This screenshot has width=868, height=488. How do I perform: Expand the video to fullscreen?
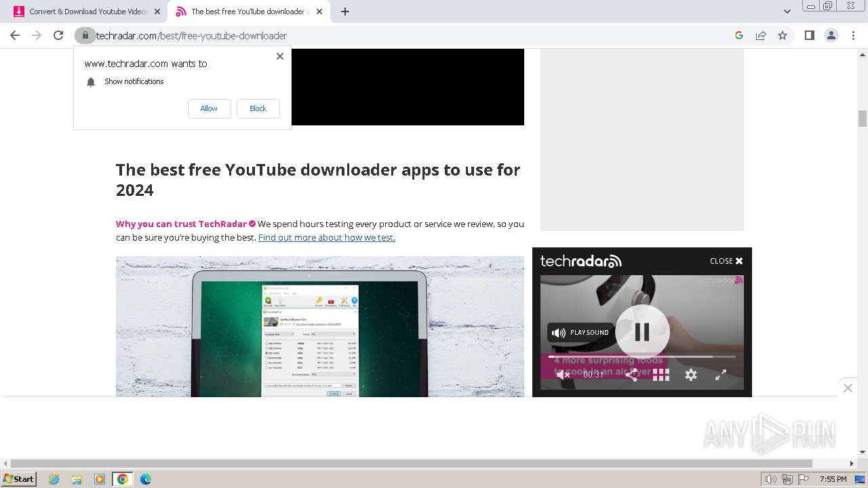721,375
